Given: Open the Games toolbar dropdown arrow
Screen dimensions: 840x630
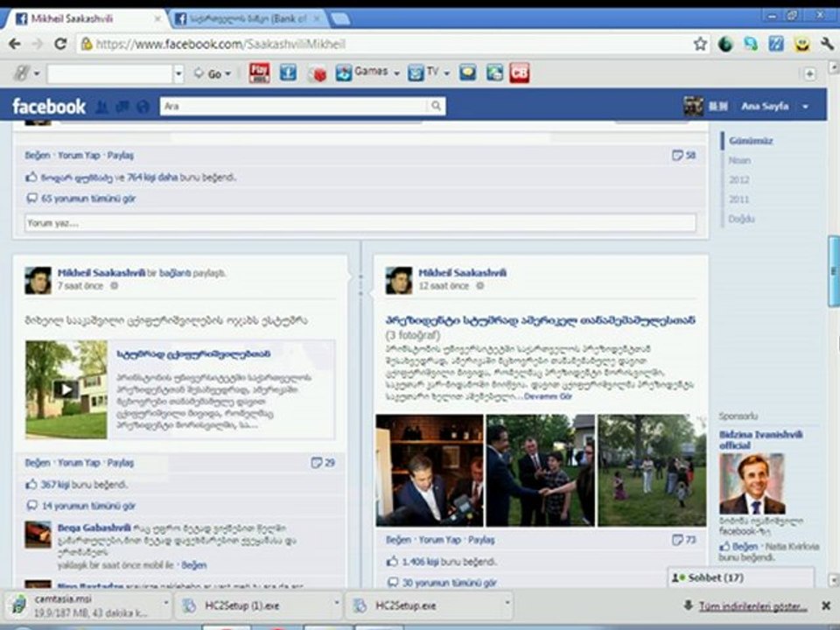Looking at the screenshot, I should tap(396, 73).
